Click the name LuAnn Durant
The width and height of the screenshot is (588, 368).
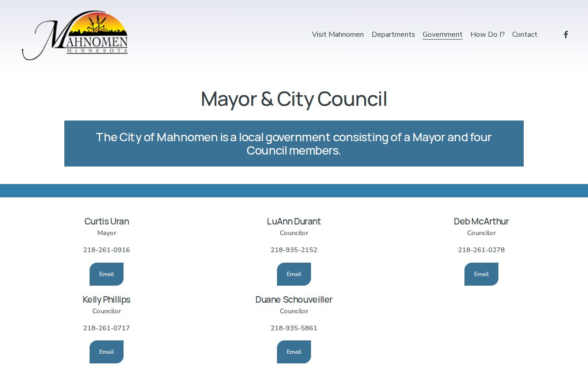[x=294, y=221]
